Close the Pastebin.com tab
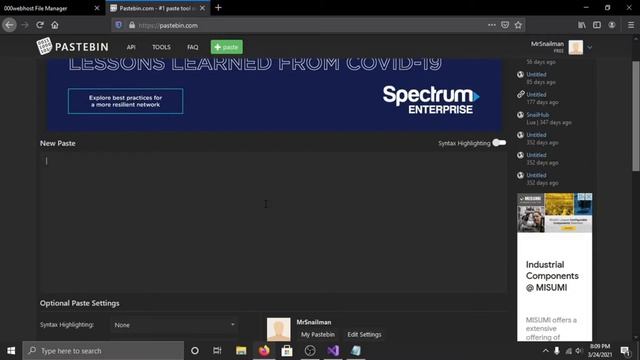640x360 pixels. (x=202, y=8)
